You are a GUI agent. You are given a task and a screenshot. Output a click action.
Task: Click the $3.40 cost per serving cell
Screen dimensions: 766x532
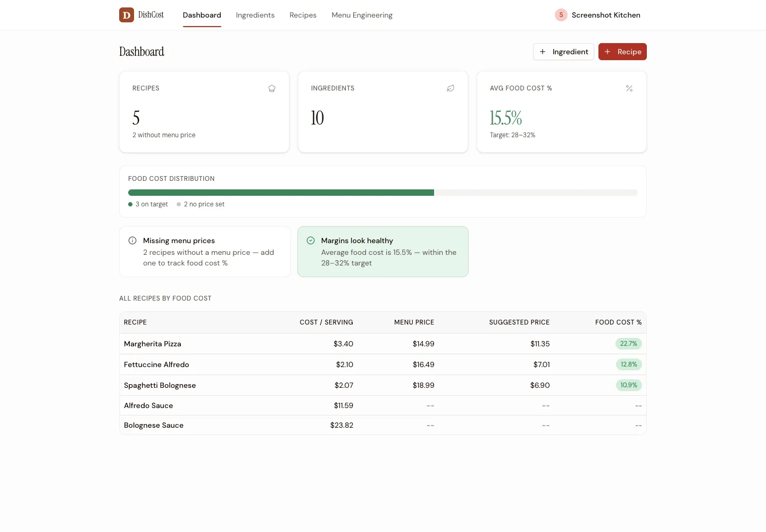(x=343, y=344)
